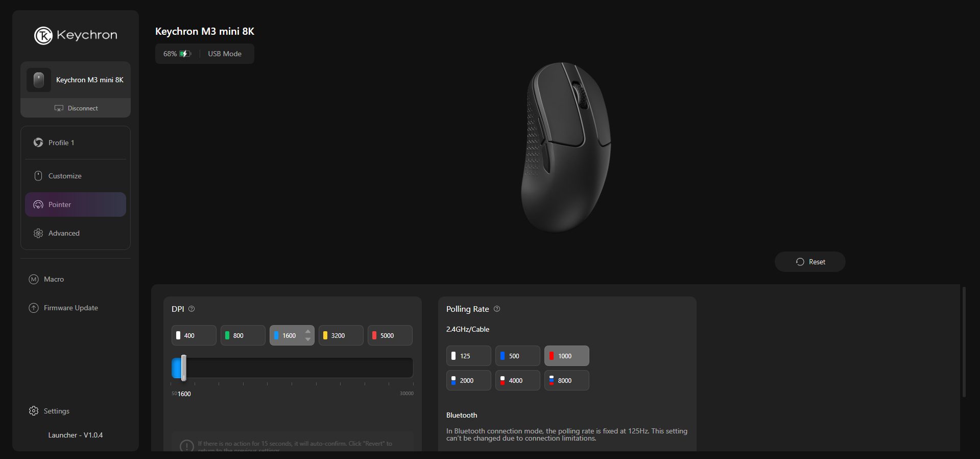Viewport: 980px width, 459px height.
Task: Click the mouse thumbnail for Keychron M3 mini 8K
Action: click(x=39, y=80)
